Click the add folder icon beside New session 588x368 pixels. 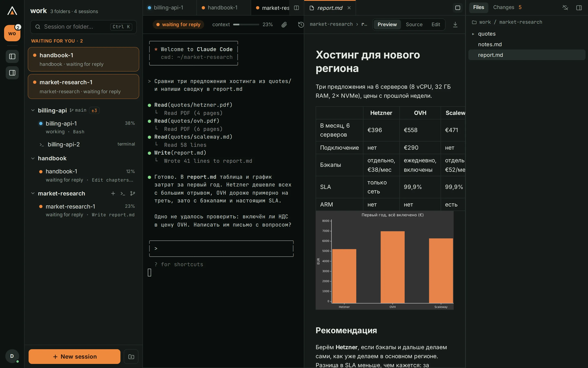pos(131,357)
